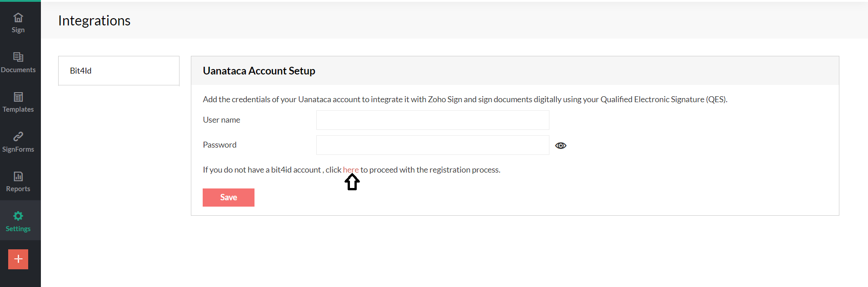Click the Documents page icon in sidebar
868x287 pixels.
tap(18, 57)
